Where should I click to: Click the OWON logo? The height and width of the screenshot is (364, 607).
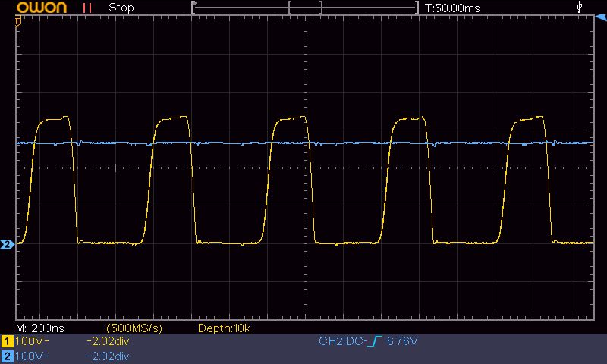coord(42,8)
